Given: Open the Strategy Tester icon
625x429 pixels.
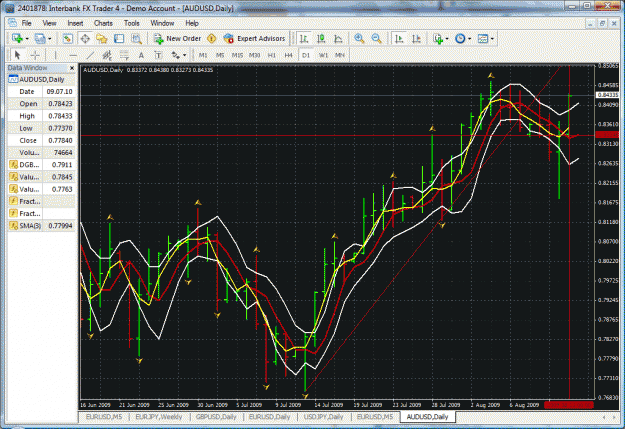Looking at the screenshot, I should tap(136, 39).
